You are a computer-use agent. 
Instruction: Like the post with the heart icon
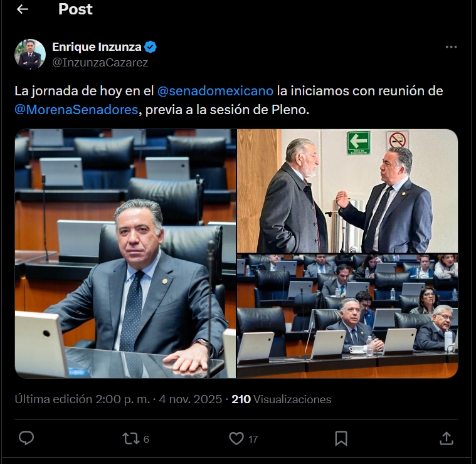236,438
